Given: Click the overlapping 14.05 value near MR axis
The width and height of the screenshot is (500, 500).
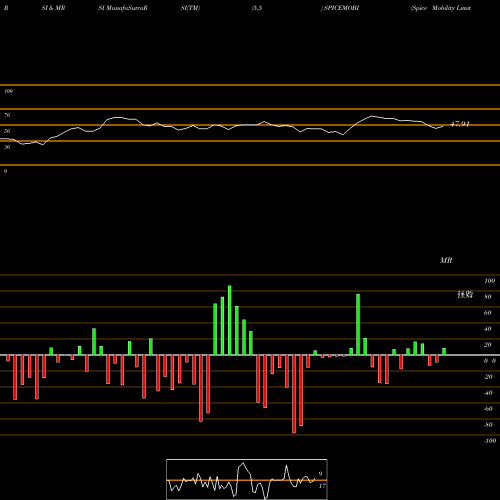Looking at the screenshot, I should [x=465, y=294].
